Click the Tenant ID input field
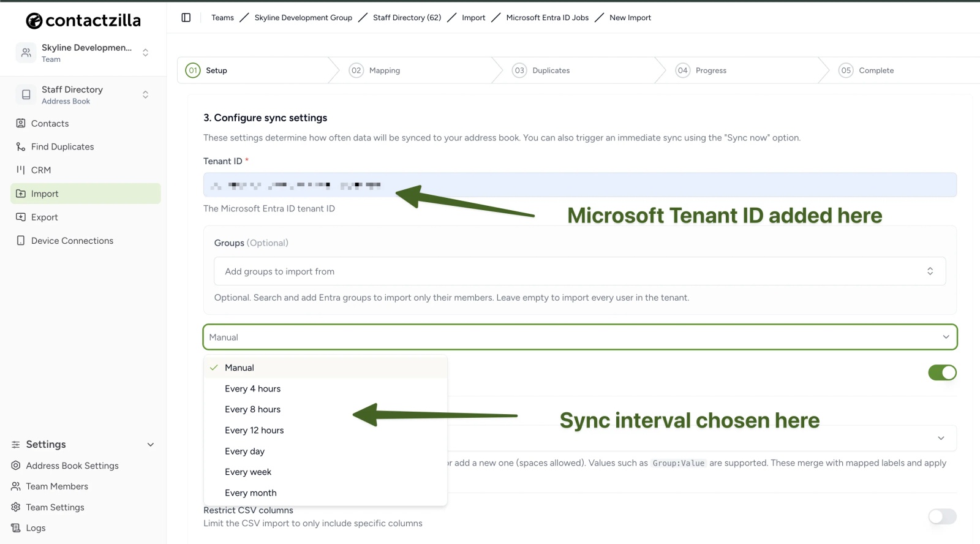Image resolution: width=980 pixels, height=544 pixels. point(579,185)
